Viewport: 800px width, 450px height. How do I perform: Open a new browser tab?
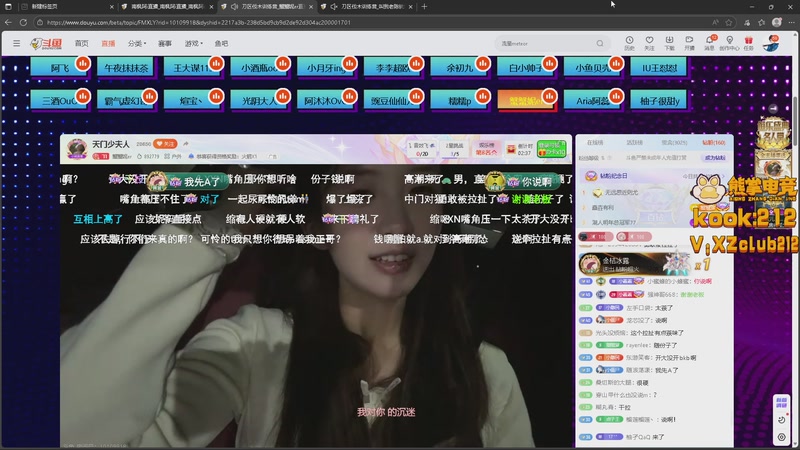coord(424,7)
